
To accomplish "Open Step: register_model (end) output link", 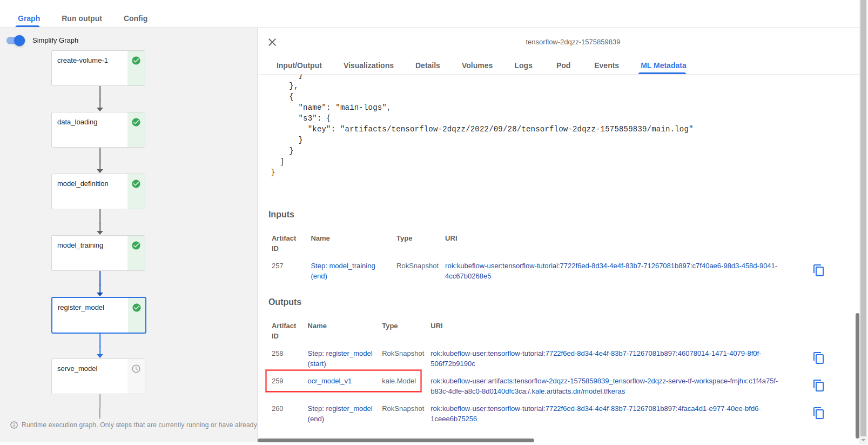I will pos(340,414).
